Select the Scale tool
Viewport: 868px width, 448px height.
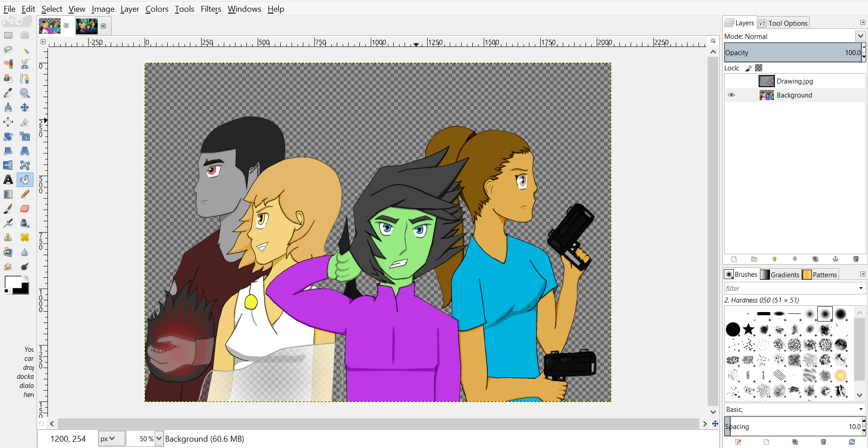[25, 136]
